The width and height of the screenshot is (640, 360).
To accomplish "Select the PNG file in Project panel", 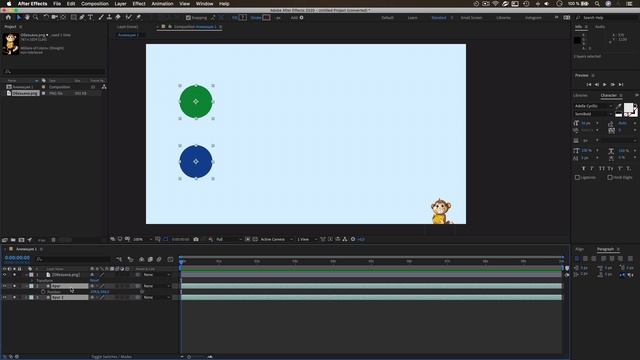I will coord(24,93).
